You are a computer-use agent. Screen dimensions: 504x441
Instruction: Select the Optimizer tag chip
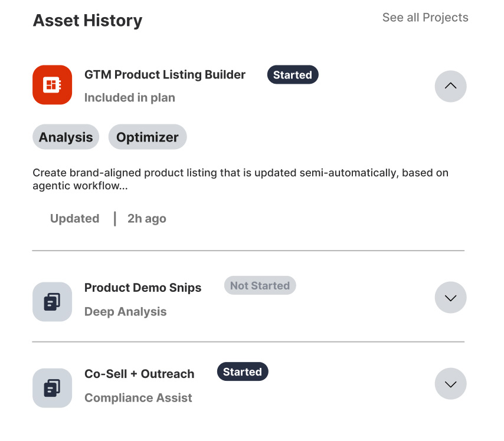(x=148, y=137)
